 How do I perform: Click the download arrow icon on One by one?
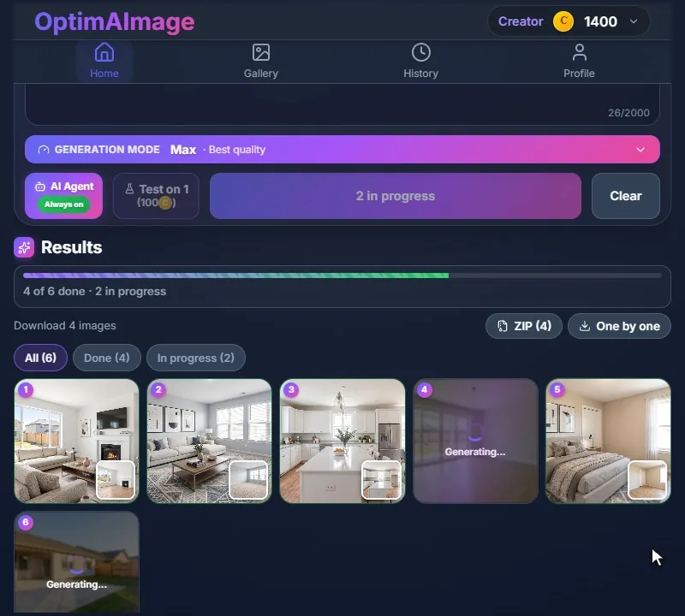pyautogui.click(x=585, y=326)
